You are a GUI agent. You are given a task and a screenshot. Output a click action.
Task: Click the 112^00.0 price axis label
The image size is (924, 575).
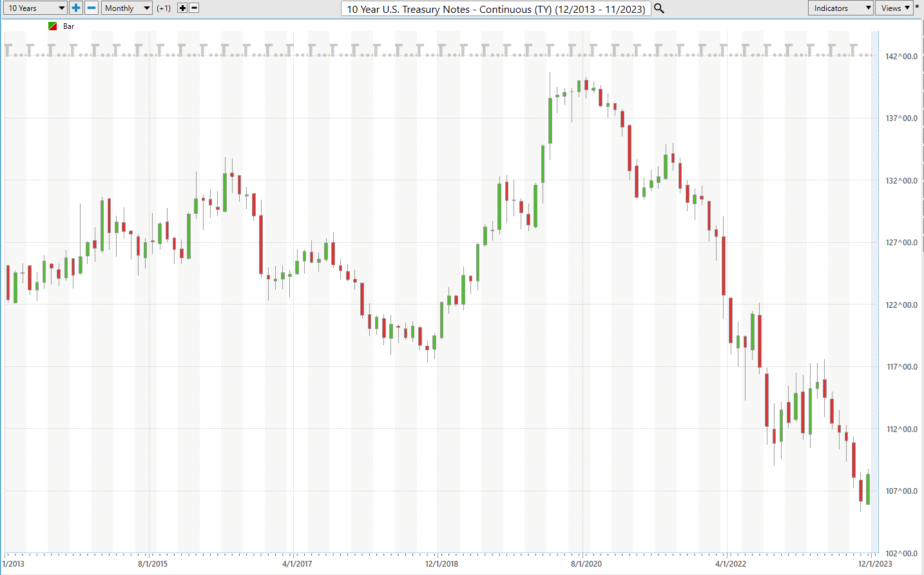click(901, 429)
